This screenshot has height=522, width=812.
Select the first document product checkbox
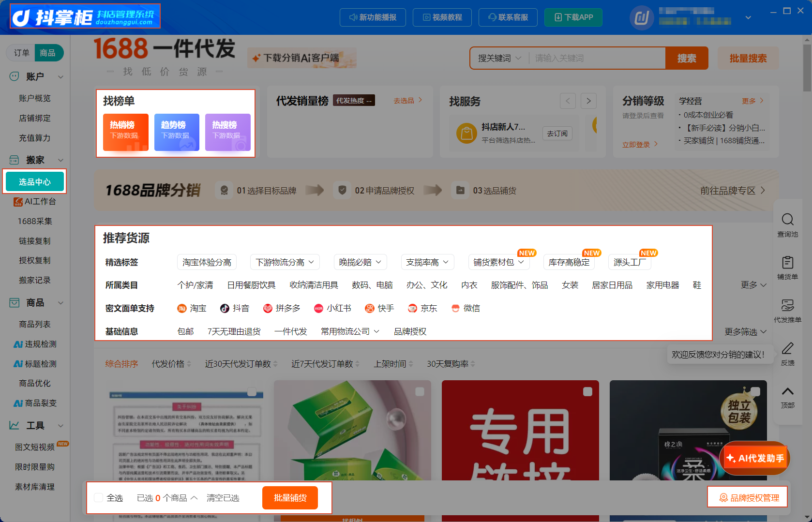point(252,392)
